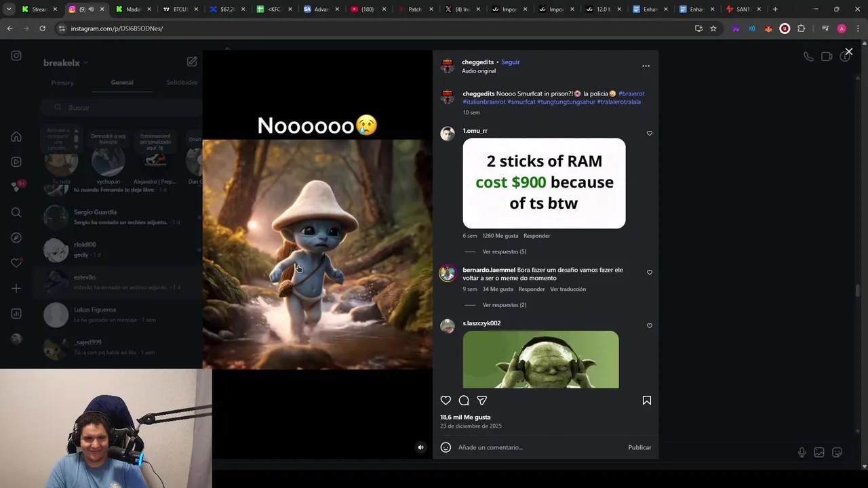Open the dashboard chart icon in sidebar
This screenshot has height=488, width=868.
(x=16, y=314)
